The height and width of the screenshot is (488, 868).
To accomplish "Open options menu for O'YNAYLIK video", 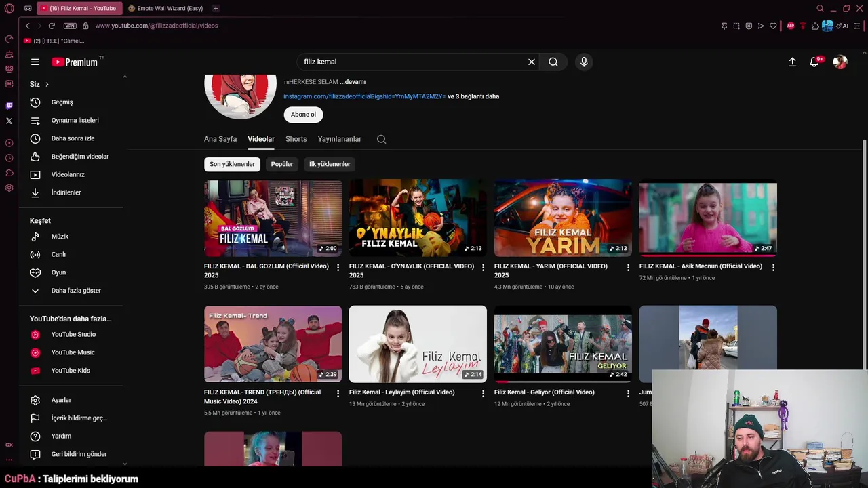I will tap(483, 268).
